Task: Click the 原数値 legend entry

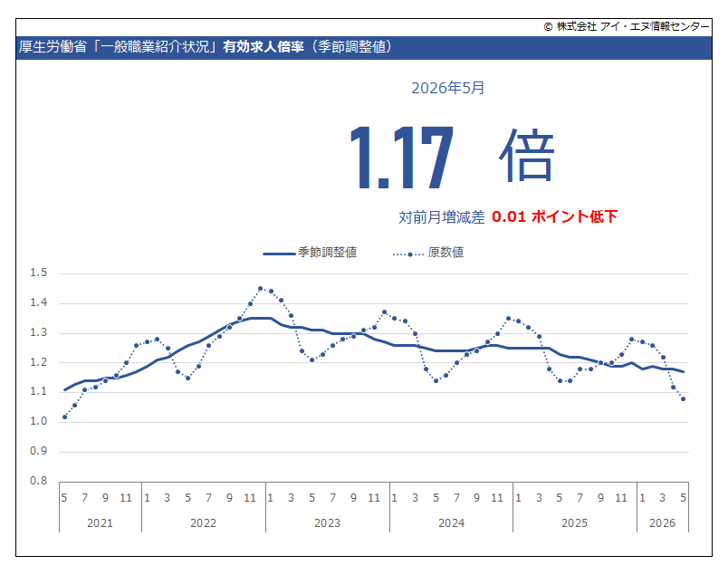Action: tap(428, 253)
